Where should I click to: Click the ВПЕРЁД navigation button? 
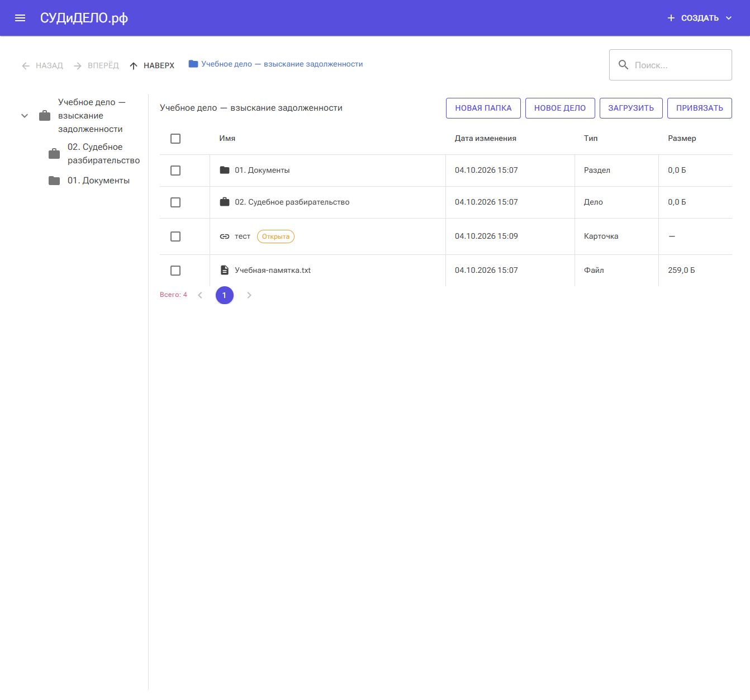pos(96,65)
